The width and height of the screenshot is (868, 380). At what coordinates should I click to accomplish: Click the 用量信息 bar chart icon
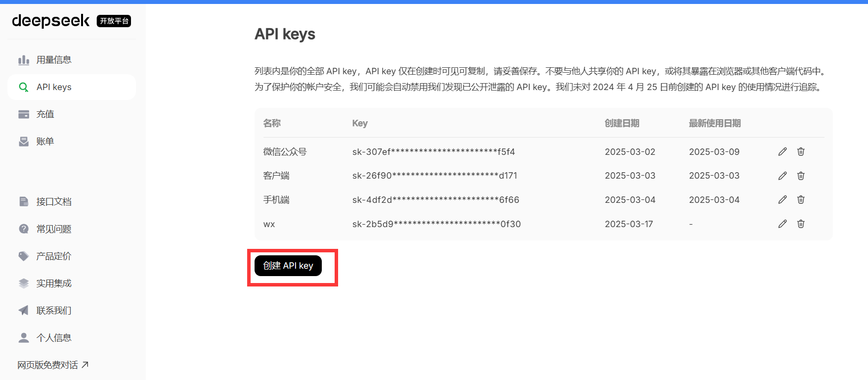24,60
